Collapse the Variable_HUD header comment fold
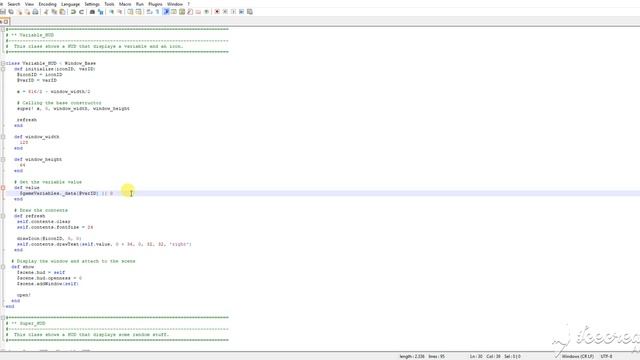640x360 pixels. [3, 29]
